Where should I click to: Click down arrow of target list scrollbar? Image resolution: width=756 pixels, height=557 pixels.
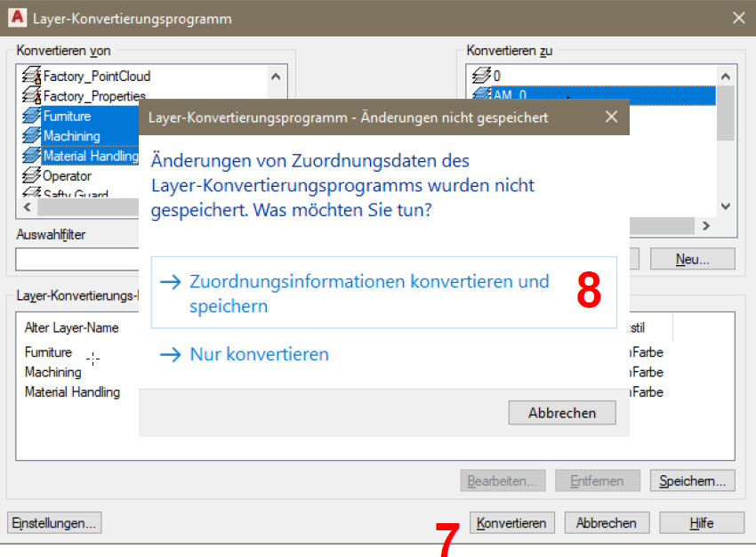[x=726, y=206]
